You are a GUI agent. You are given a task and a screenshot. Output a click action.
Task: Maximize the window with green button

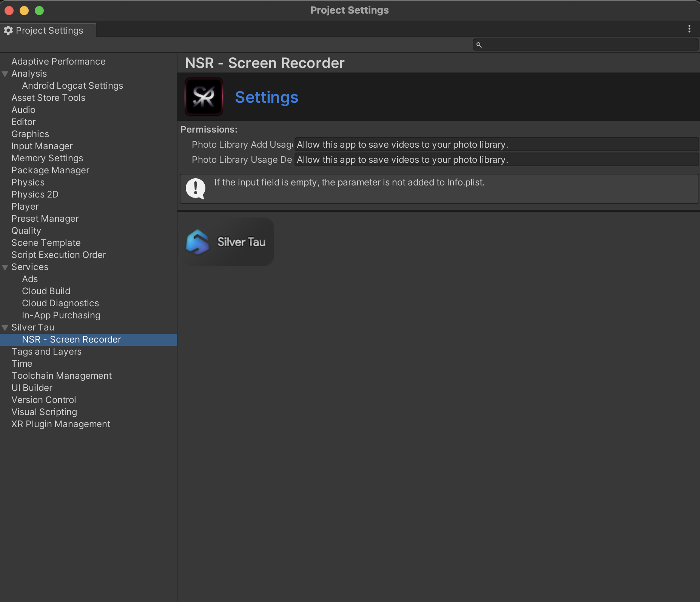pos(39,10)
